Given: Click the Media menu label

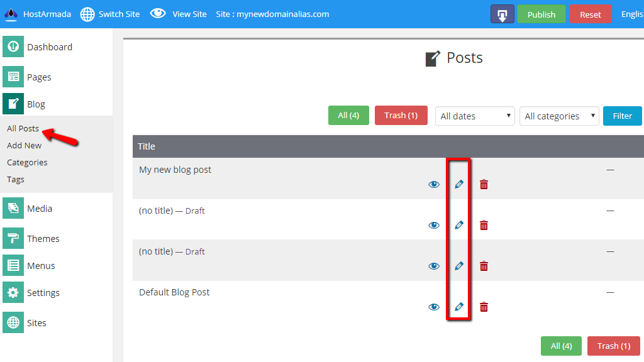Looking at the screenshot, I should pyautogui.click(x=40, y=209).
